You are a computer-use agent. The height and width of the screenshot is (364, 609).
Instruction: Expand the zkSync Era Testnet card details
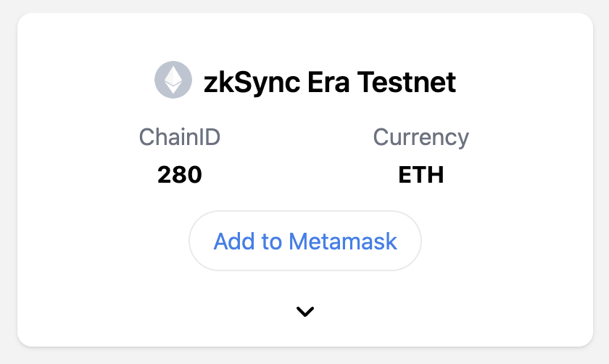pos(305,312)
